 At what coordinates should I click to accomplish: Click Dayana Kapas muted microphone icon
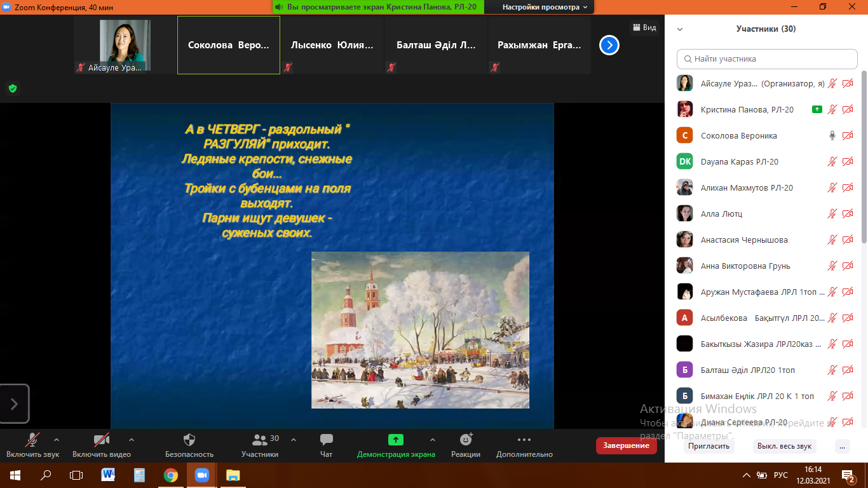pos(832,161)
